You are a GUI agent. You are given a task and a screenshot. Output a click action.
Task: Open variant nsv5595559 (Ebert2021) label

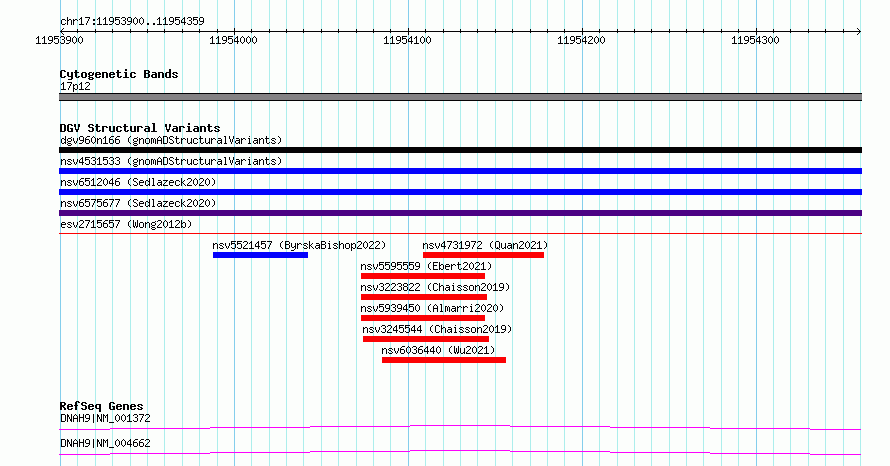(x=426, y=266)
